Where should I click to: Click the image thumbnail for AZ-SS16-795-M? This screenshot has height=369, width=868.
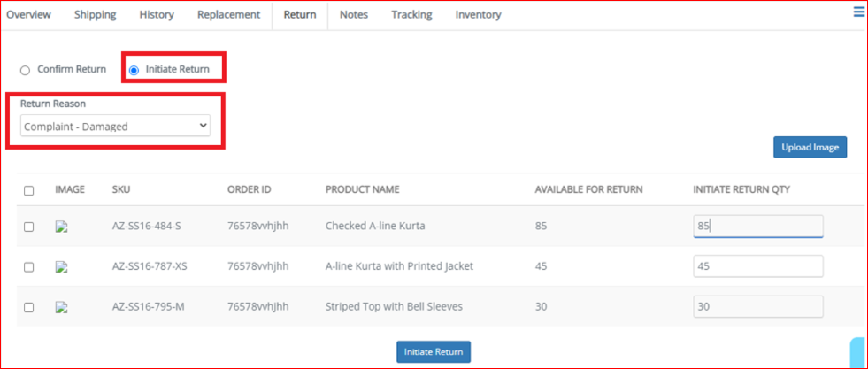click(x=61, y=307)
